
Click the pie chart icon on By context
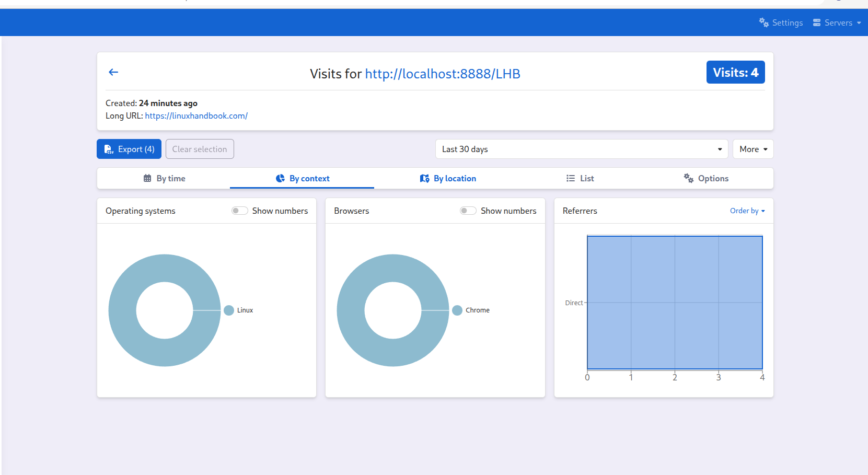[x=280, y=178]
